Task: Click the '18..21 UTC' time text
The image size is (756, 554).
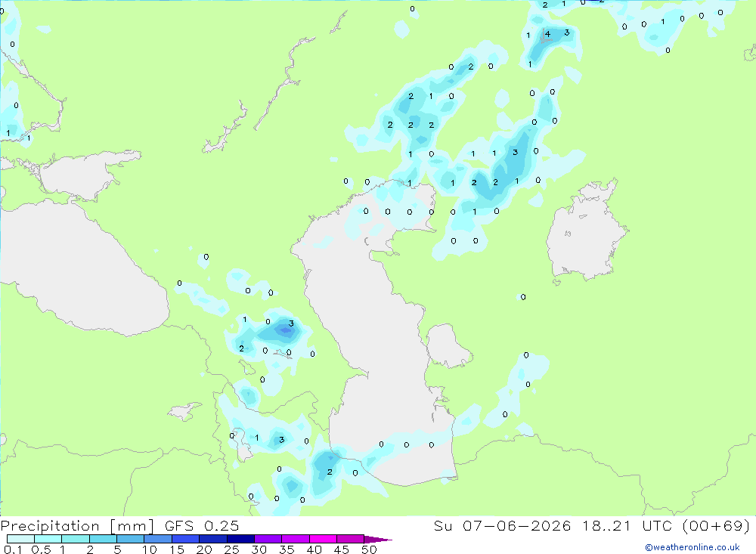Action: 626,525
